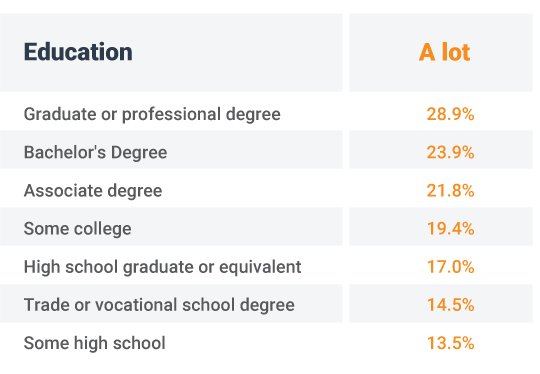Click the 21.8% value
The image size is (540, 374).
pos(450,190)
